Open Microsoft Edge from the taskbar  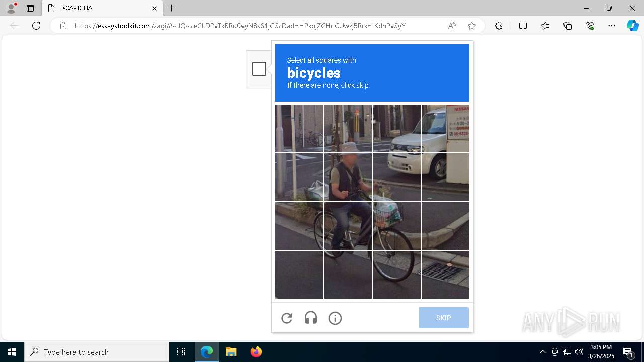[207, 352]
